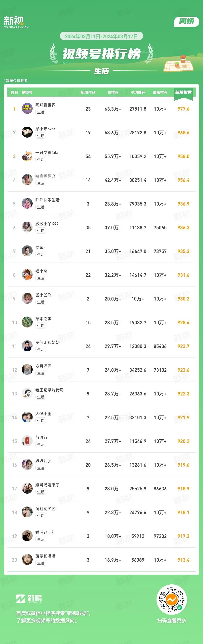Click the date range 2024年03月11日 pill
Viewport: 203px width, 644px height.
101,36
